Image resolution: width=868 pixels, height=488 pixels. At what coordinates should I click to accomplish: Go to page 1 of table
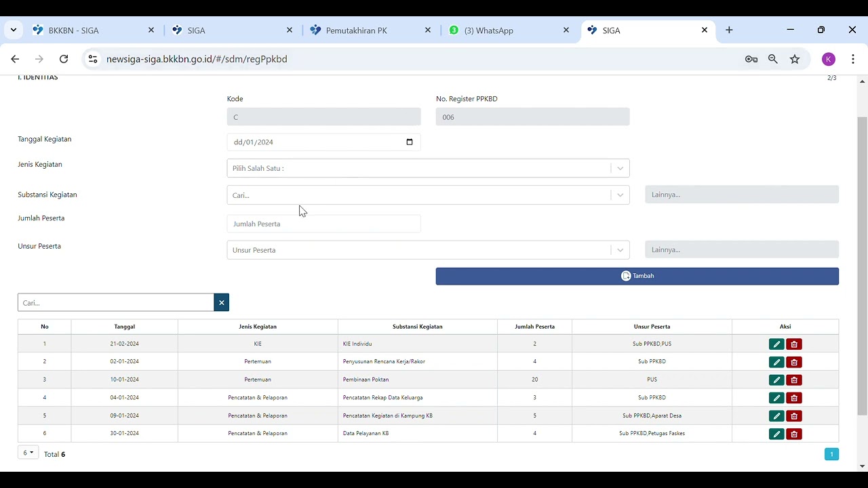point(831,454)
